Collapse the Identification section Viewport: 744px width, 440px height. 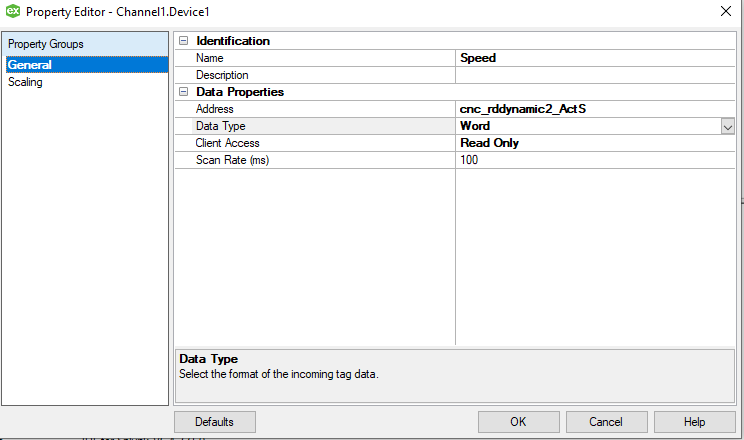click(x=184, y=41)
